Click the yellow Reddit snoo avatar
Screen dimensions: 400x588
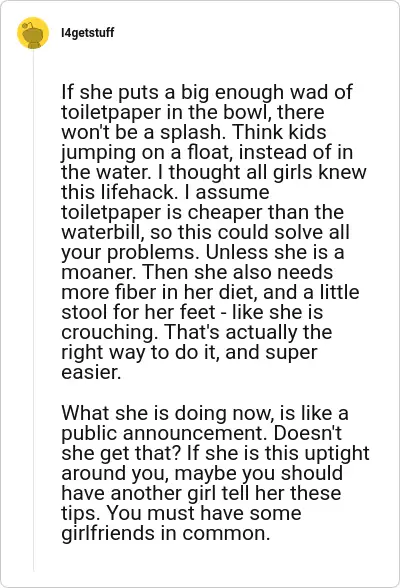click(33, 33)
